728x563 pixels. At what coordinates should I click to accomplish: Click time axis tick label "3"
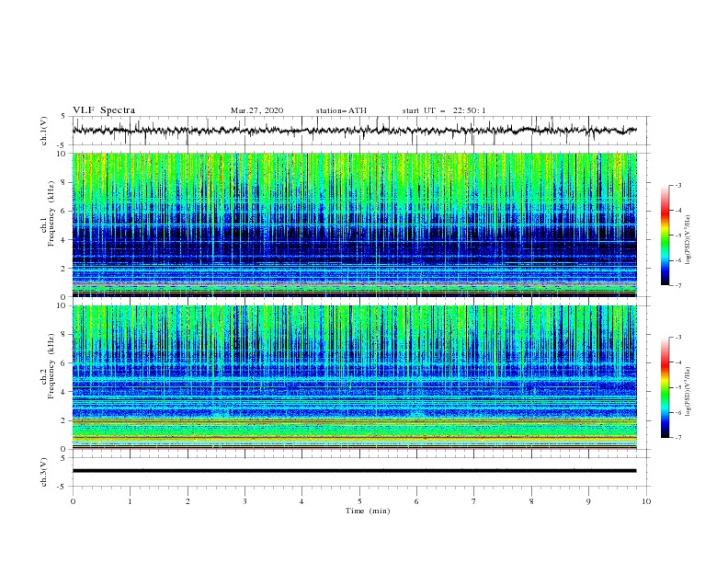(245, 501)
